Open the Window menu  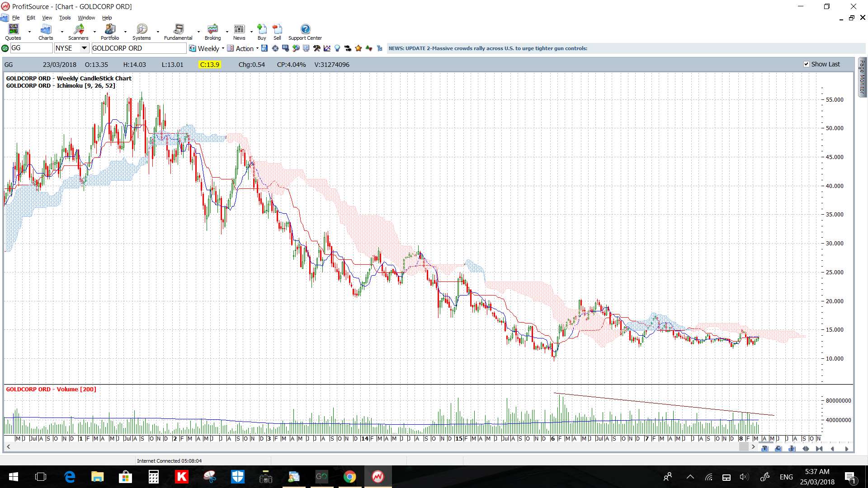tap(86, 18)
